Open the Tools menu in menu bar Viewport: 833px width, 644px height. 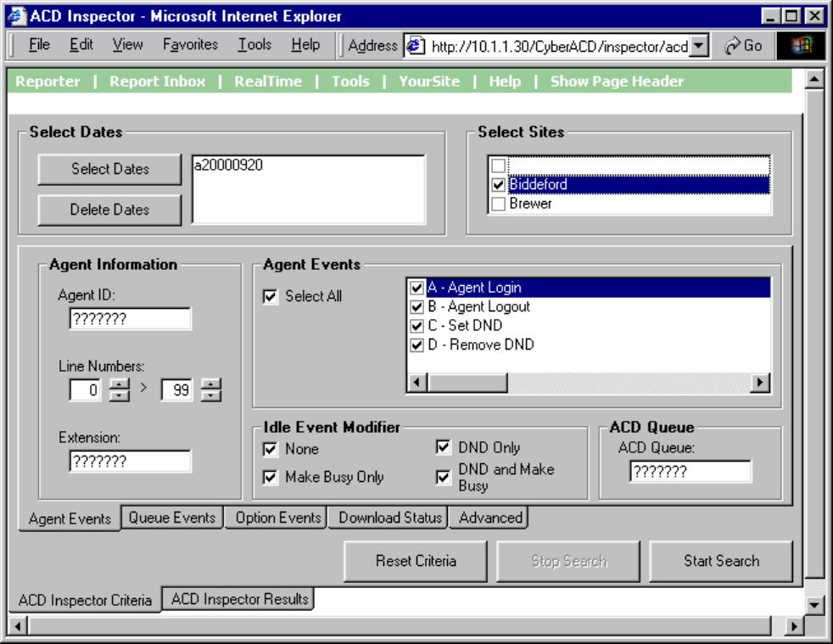pos(254,45)
